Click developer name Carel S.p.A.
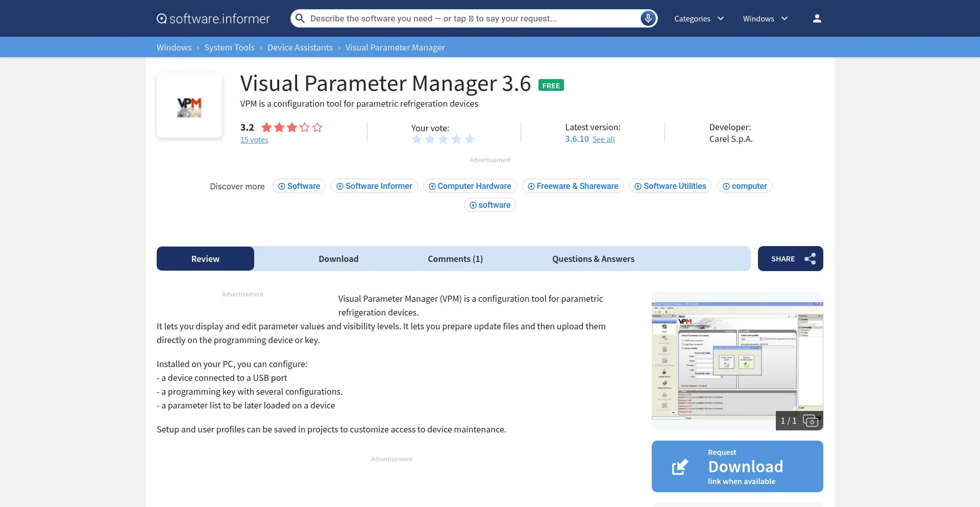Image resolution: width=980 pixels, height=507 pixels. (x=730, y=139)
